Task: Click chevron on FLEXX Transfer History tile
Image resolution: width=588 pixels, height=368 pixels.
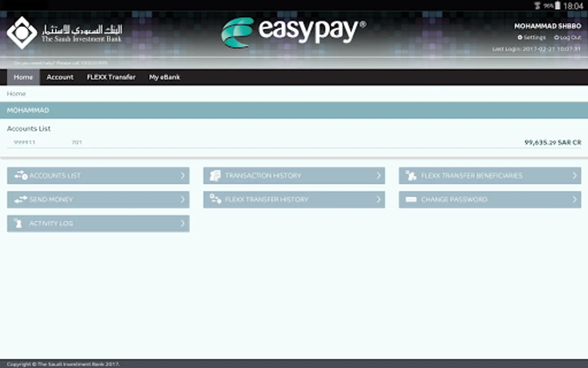Action: pyautogui.click(x=379, y=200)
